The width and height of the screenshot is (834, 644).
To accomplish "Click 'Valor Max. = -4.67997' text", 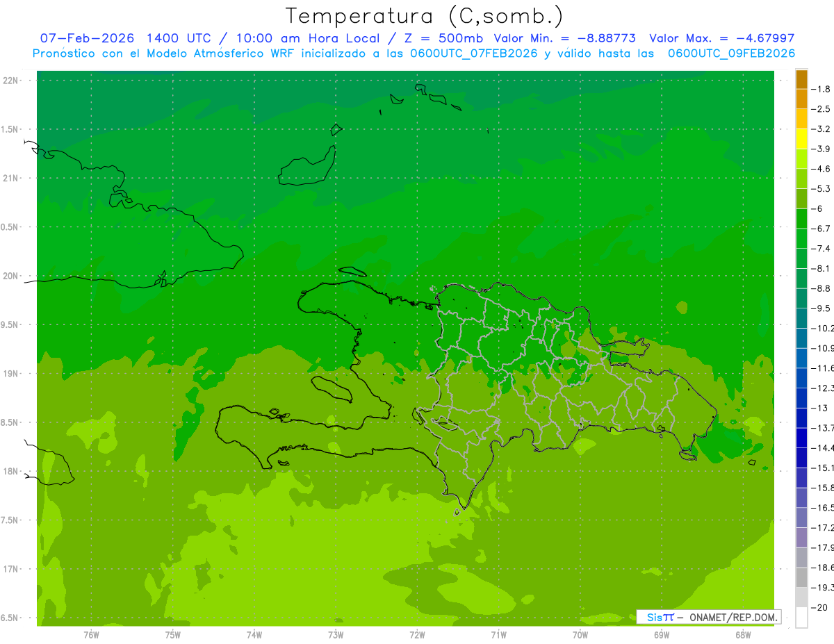I will (721, 38).
